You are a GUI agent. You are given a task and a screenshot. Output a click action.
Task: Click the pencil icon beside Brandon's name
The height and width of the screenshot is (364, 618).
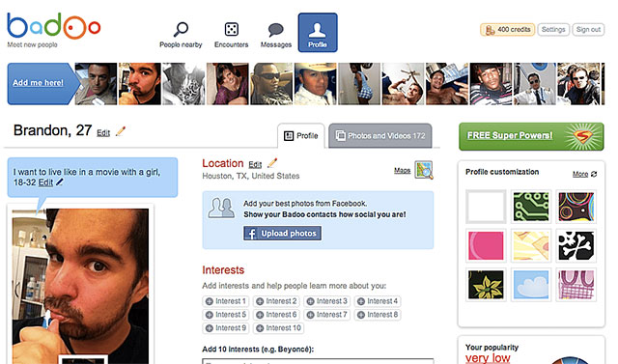point(121,131)
